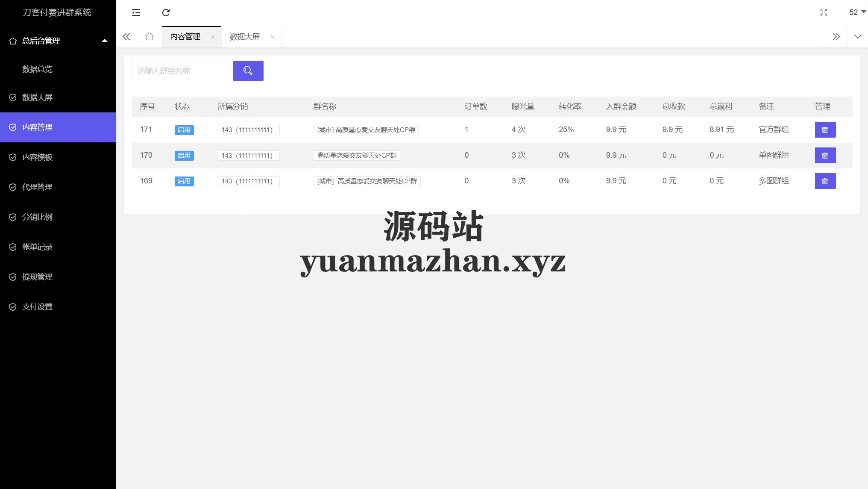The height and width of the screenshot is (489, 868).
Task: Open 代理管理 in the sidebar
Action: click(x=38, y=187)
